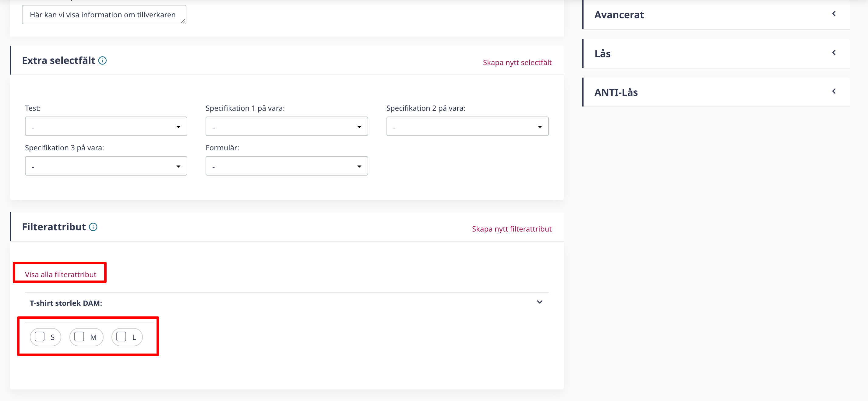Tick the S size checkbox

(40, 337)
